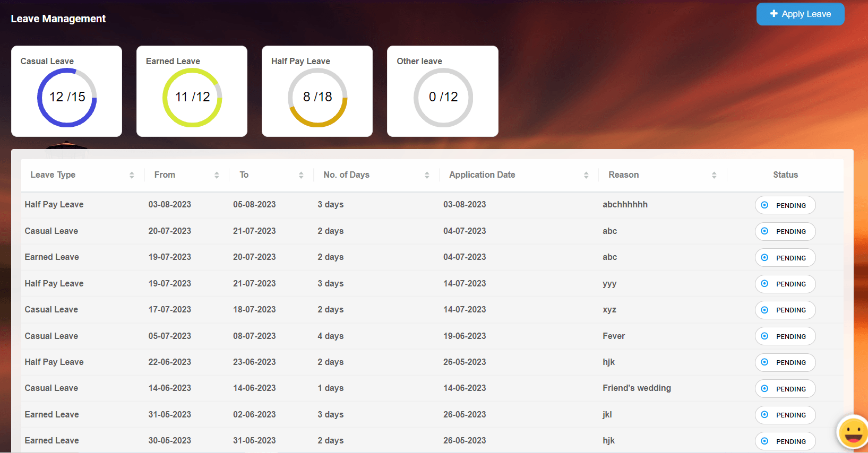868x453 pixels.
Task: Click PENDING status for xyz reason row
Action: point(785,310)
